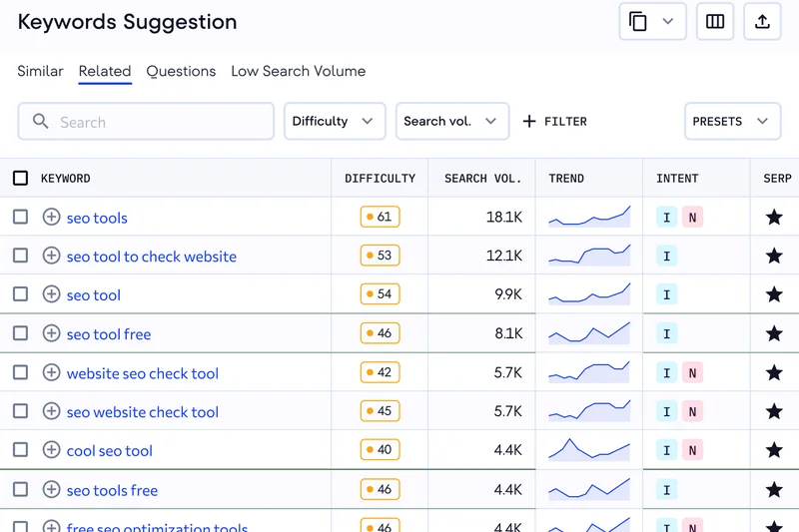
Task: Go to the Low Search Volume tab
Action: tap(298, 71)
